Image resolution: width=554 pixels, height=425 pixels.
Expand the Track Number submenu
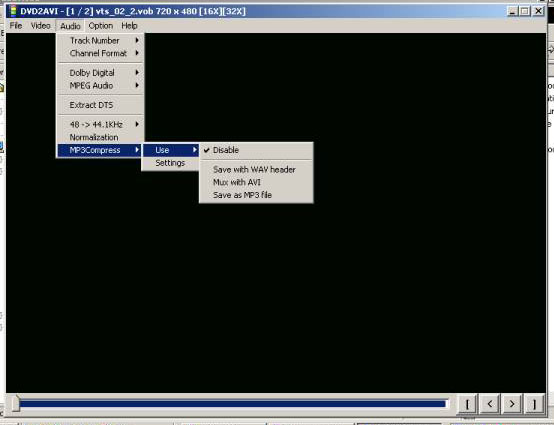coord(100,41)
